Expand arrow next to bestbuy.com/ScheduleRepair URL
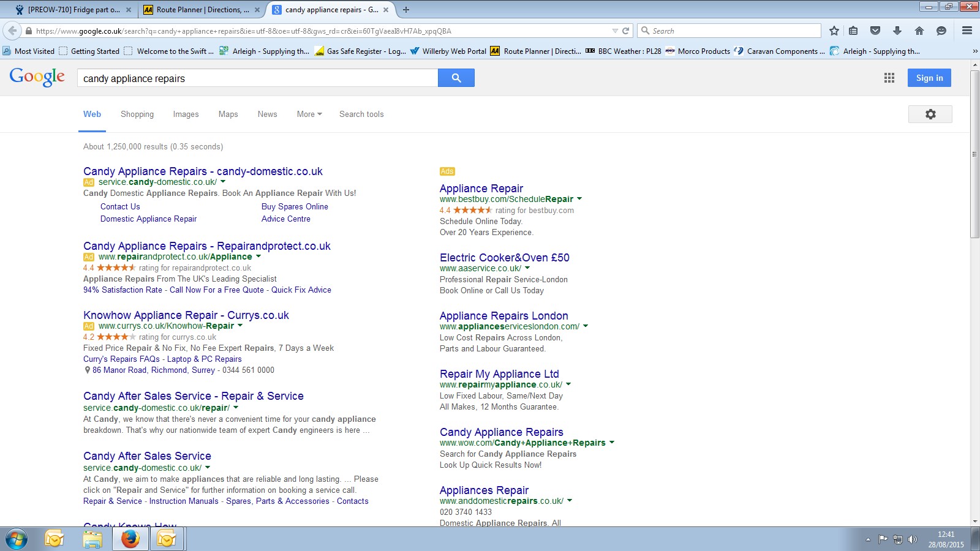The width and height of the screenshot is (980, 551). tap(579, 199)
